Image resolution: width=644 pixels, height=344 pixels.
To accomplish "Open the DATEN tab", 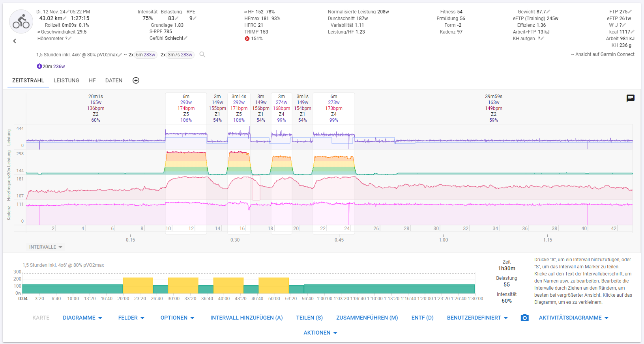I will (114, 80).
